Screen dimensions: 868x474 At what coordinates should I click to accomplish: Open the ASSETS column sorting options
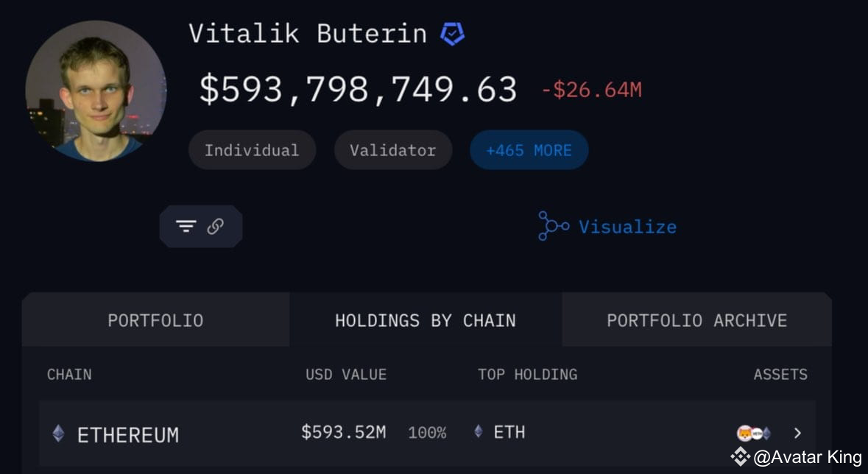pyautogui.click(x=780, y=374)
